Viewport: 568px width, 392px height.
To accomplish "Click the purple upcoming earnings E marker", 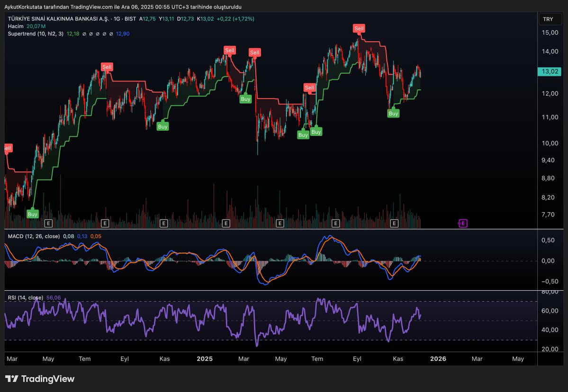I will [x=462, y=223].
